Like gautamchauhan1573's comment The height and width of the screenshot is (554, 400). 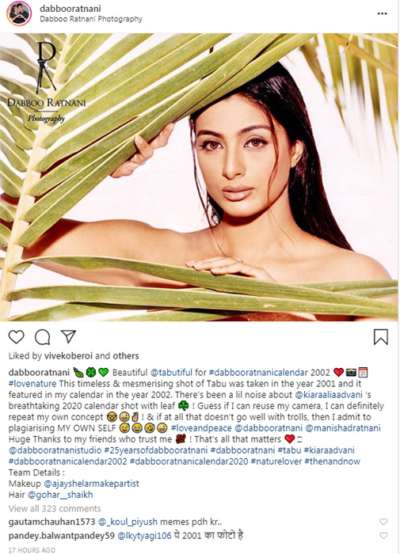point(383,521)
